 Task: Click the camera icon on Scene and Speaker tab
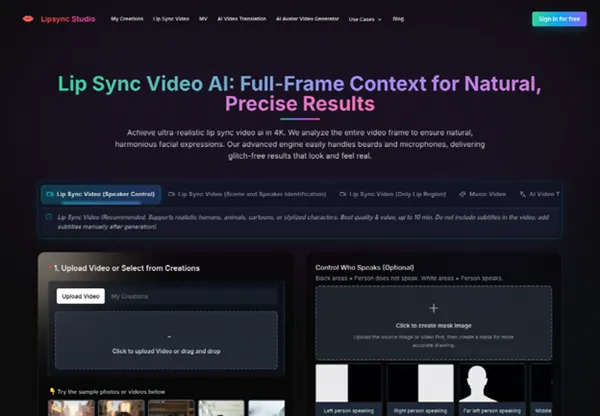tap(171, 194)
